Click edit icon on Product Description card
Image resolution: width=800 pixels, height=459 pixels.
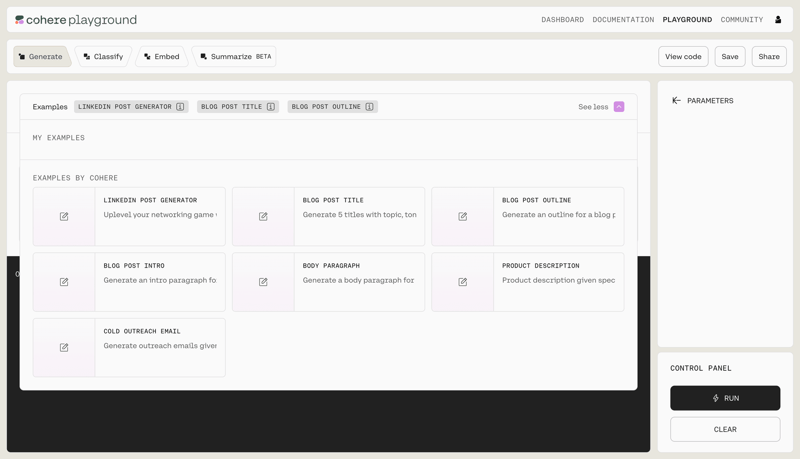coord(463,282)
